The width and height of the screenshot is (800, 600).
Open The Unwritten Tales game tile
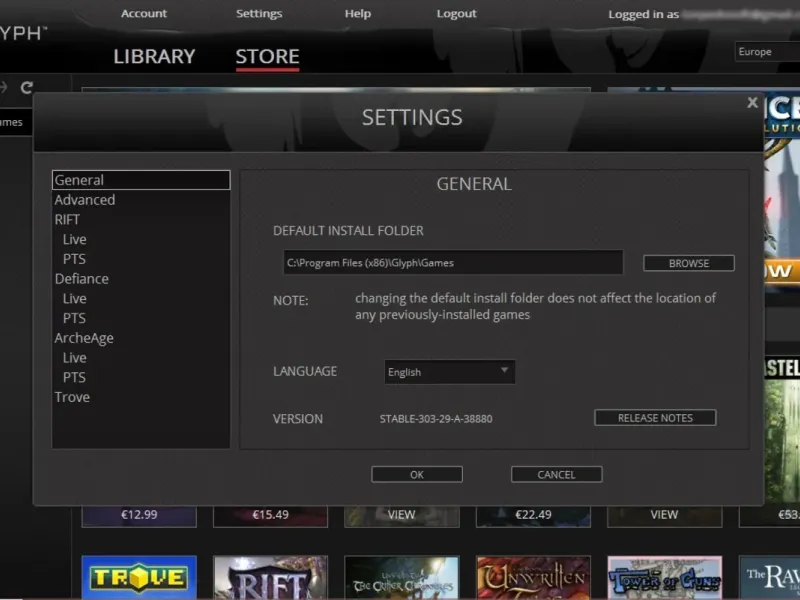pyautogui.click(x=533, y=577)
